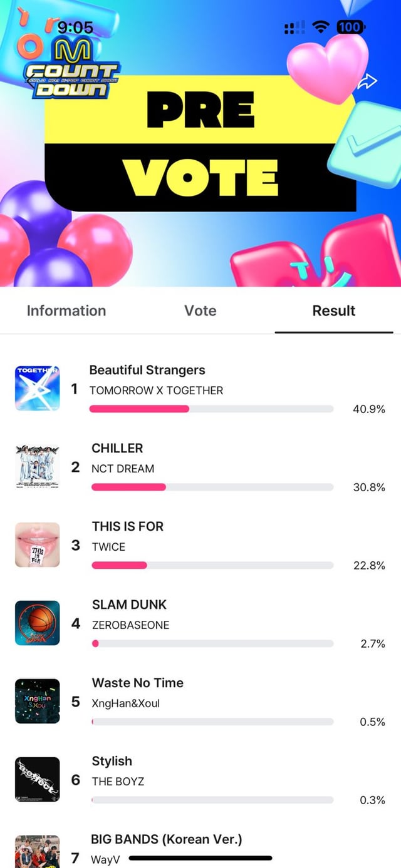Tap the NCT DREAM CHILLER album cover
The height and width of the screenshot is (868, 401).
click(x=37, y=467)
